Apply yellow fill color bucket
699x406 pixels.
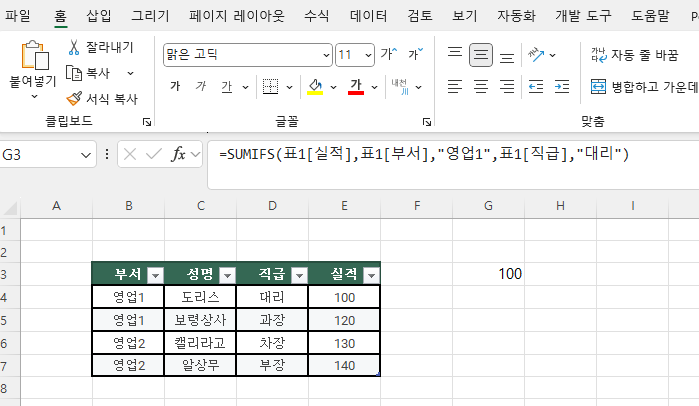(x=315, y=86)
